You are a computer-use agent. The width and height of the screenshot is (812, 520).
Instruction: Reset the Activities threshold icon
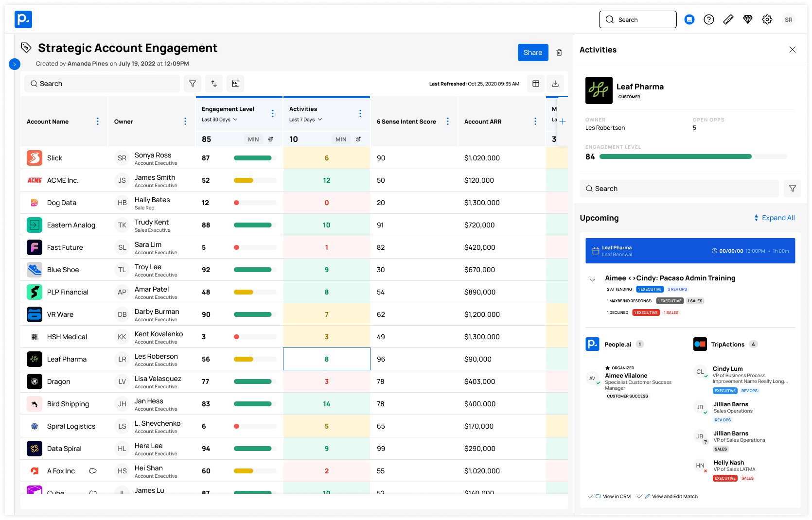358,139
